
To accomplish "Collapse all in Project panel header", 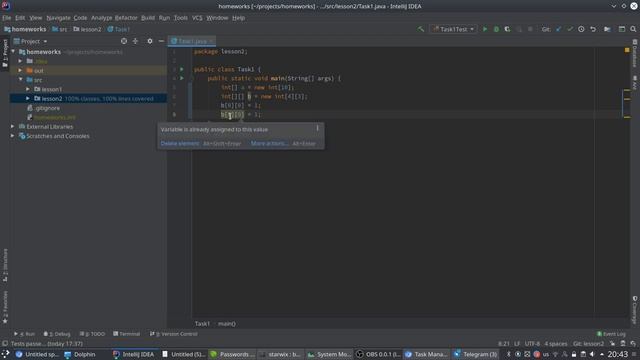I will coord(136,41).
